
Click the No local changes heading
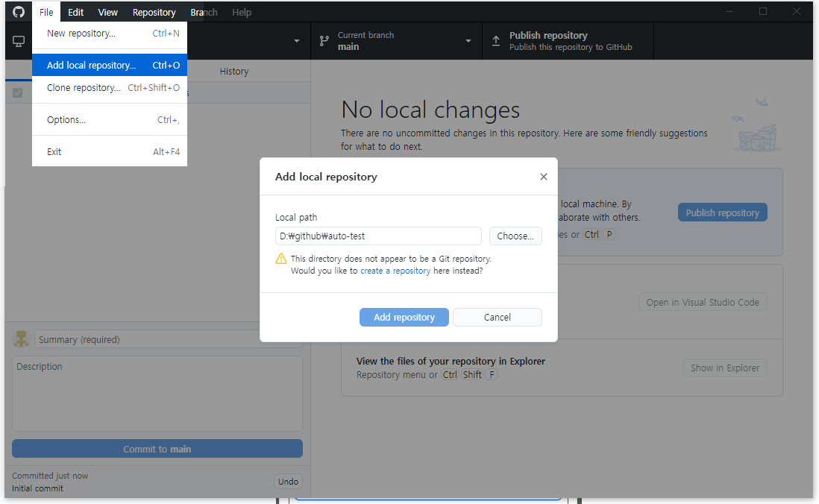430,110
